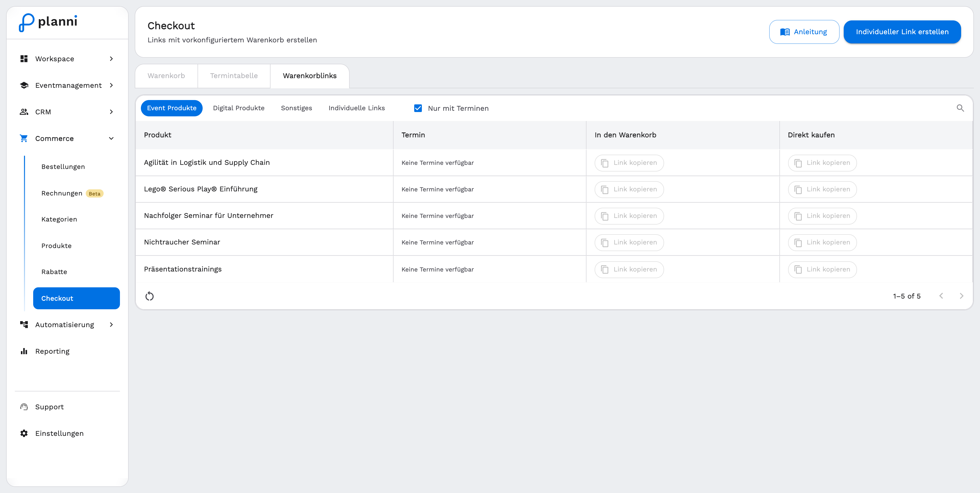980x493 pixels.
Task: Copy Warenkorb link for Nachfolger Seminar
Action: 629,216
